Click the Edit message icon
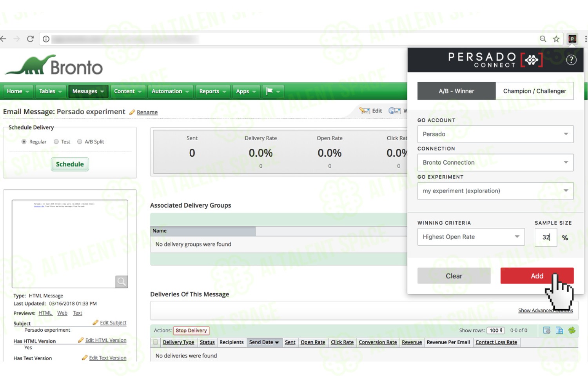Viewport: 588px width, 392px height. (x=365, y=111)
